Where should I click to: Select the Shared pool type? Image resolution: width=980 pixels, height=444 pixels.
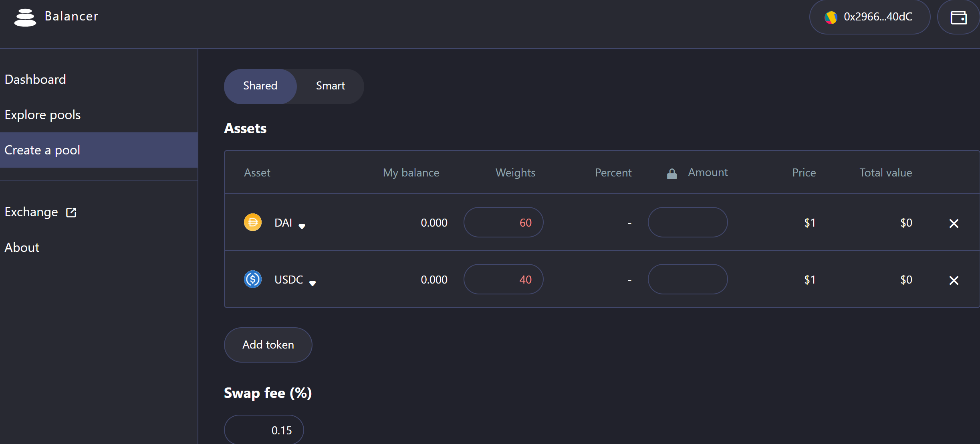[260, 86]
